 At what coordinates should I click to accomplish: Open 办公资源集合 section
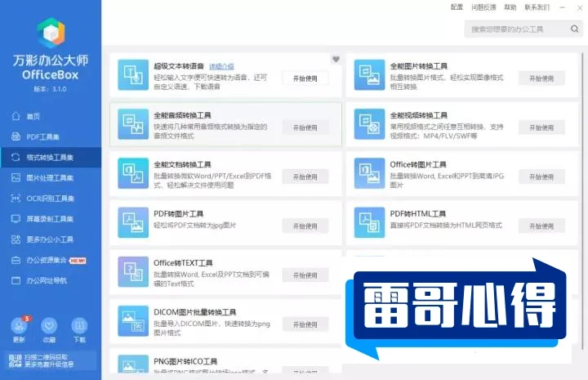[51, 260]
